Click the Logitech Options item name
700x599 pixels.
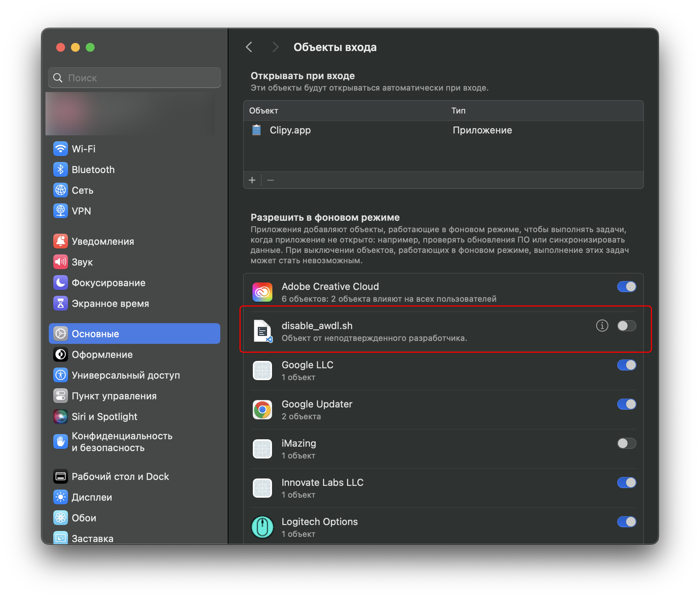[x=319, y=522]
